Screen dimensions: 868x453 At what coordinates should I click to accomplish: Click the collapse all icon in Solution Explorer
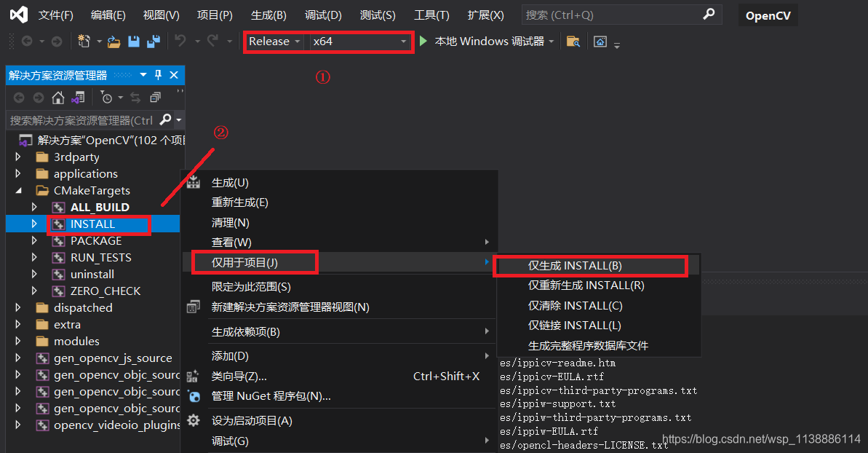pos(156,98)
